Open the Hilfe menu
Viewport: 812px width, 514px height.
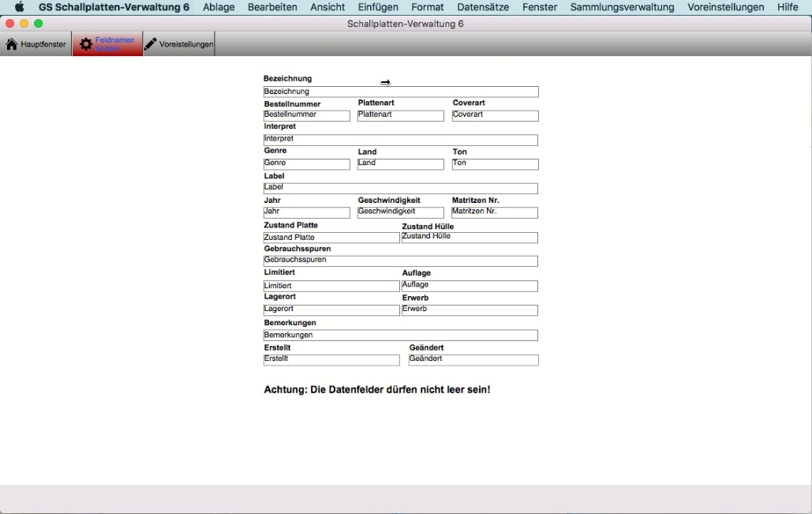pos(787,7)
